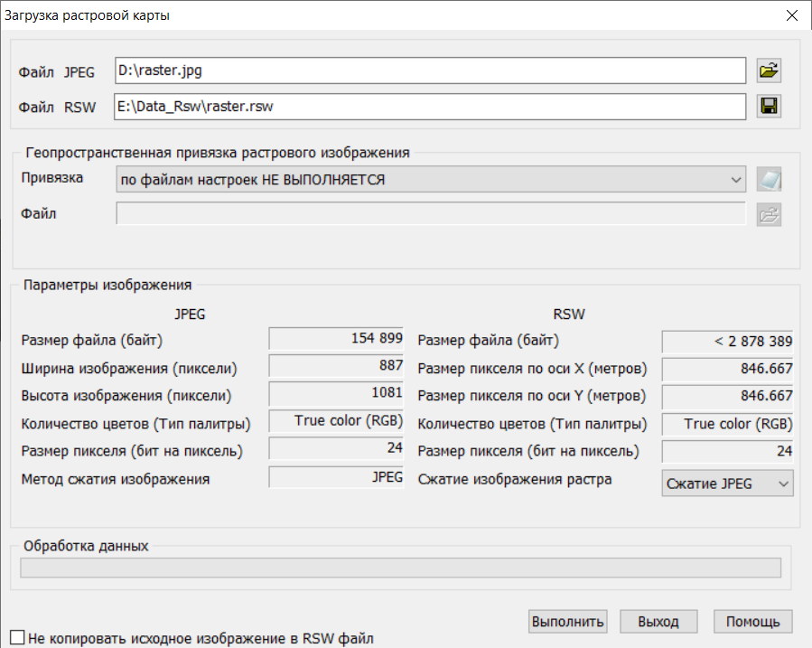Image resolution: width=812 pixels, height=648 pixels.
Task: Expand the Привязка georeferencing dropdown
Action: pos(432,180)
